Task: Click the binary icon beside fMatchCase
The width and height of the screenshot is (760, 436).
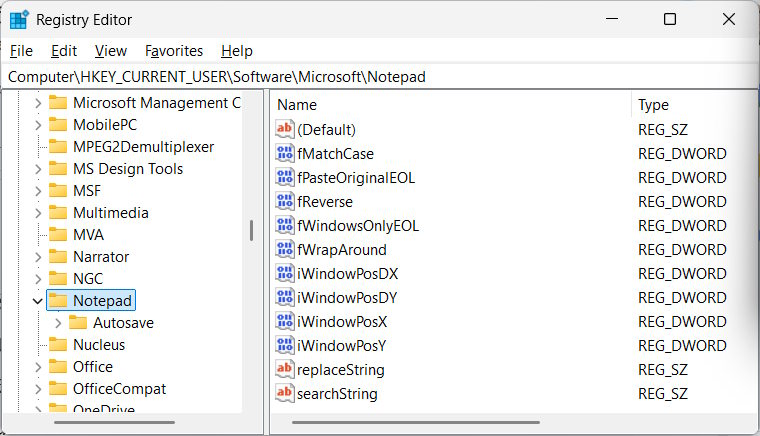Action: coord(285,154)
